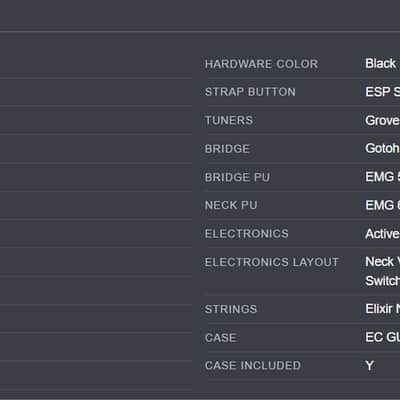The image size is (400, 400).
Task: Select the EMG bridge pickup value
Action: [382, 177]
